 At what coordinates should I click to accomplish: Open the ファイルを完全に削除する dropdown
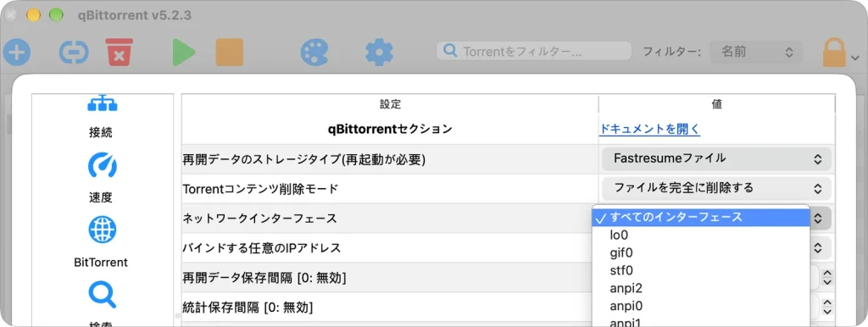pos(716,188)
